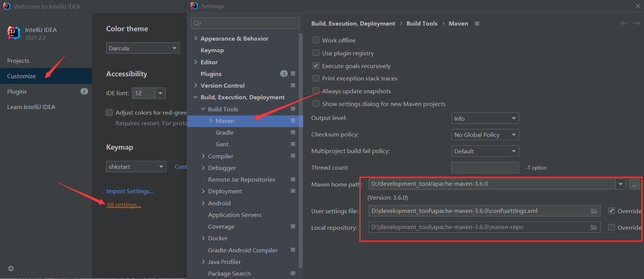This screenshot has height=279, width=644.
Task: Open the Output level Info dropdown
Action: click(x=485, y=118)
